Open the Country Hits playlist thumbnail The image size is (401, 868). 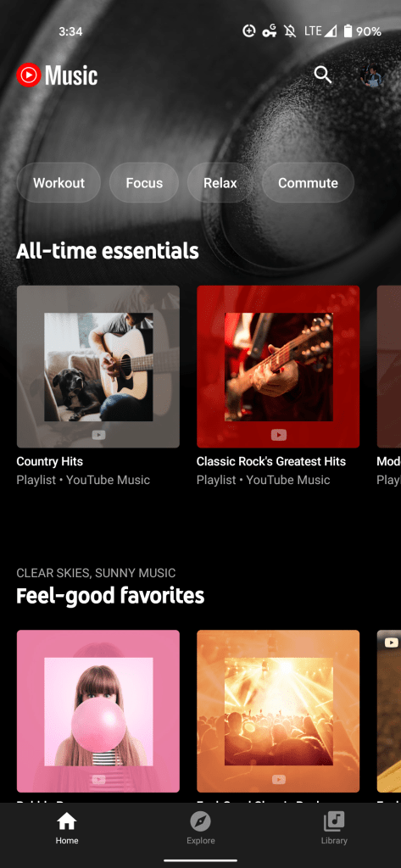coord(98,366)
